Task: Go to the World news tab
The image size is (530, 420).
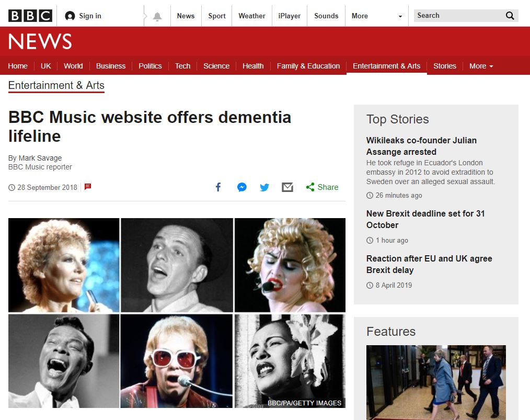Action: pyautogui.click(x=73, y=66)
